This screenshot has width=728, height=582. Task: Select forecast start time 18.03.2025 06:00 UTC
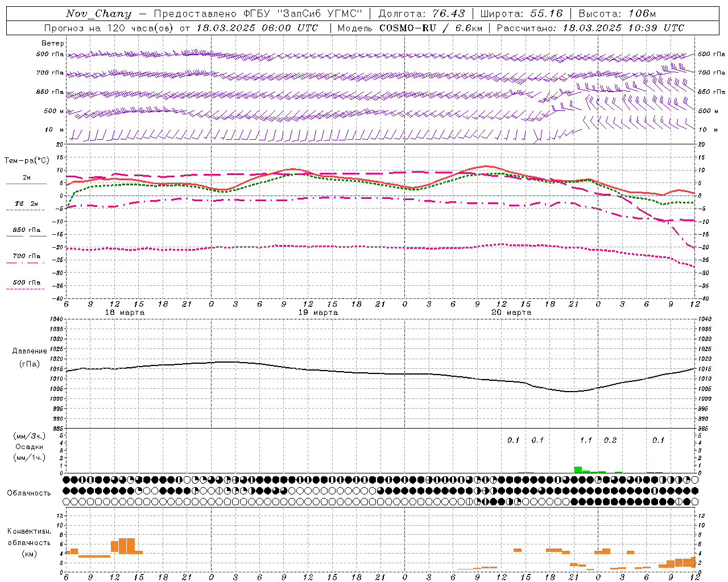(257, 28)
